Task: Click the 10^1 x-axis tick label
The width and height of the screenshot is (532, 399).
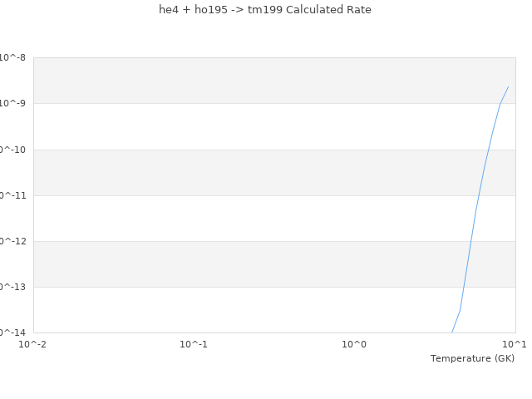Action: point(514,344)
